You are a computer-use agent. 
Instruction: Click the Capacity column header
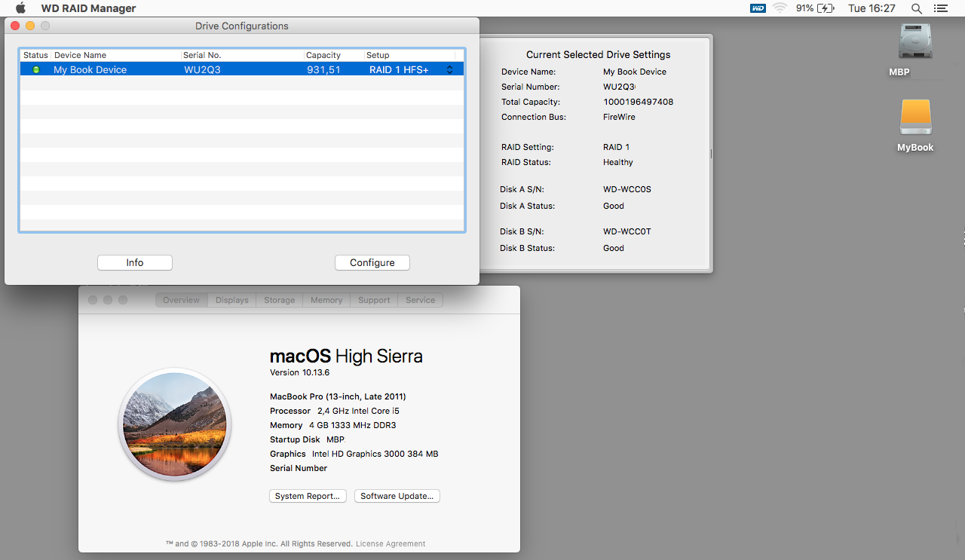[x=334, y=55]
